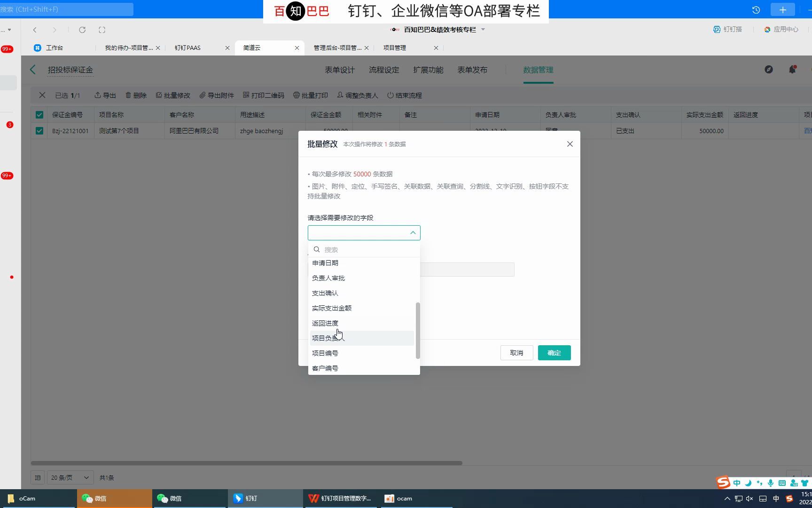Screen dimensions: 812x508
Task: Click 打印二维码 in toolbar
Action: (264, 95)
